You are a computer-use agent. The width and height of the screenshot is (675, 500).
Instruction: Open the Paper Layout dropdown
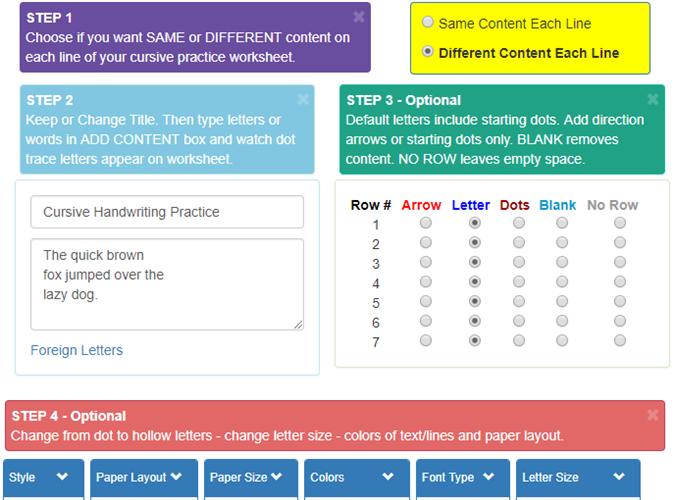(x=139, y=478)
